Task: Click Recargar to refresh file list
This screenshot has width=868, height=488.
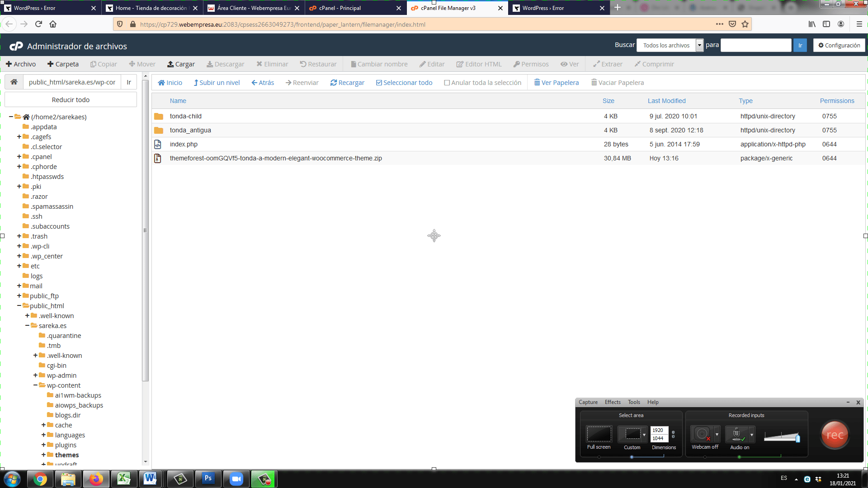Action: click(x=347, y=83)
